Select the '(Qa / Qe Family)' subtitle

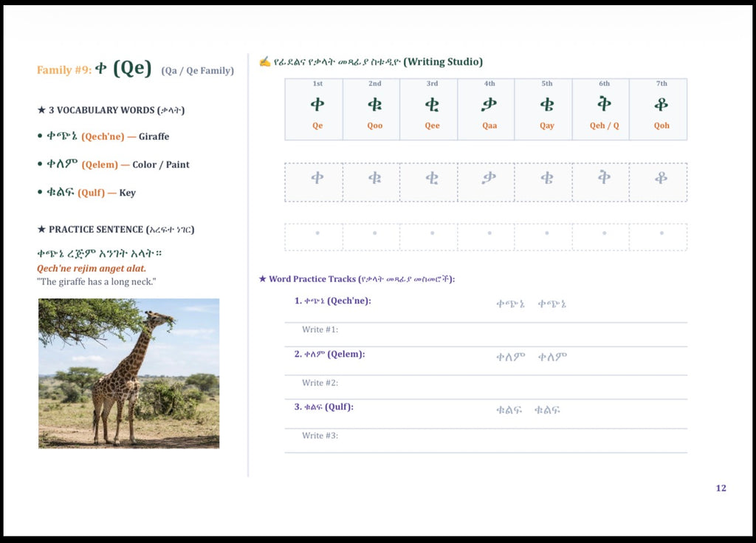click(x=198, y=70)
